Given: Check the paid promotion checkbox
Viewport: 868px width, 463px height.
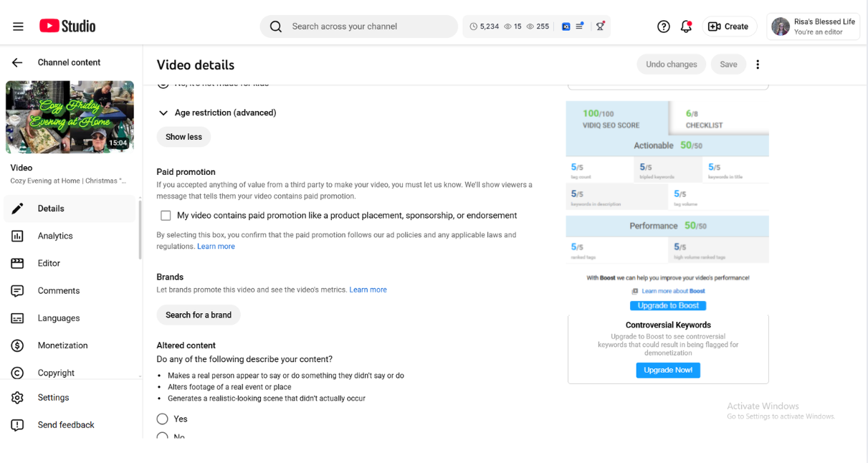Looking at the screenshot, I should click(166, 216).
